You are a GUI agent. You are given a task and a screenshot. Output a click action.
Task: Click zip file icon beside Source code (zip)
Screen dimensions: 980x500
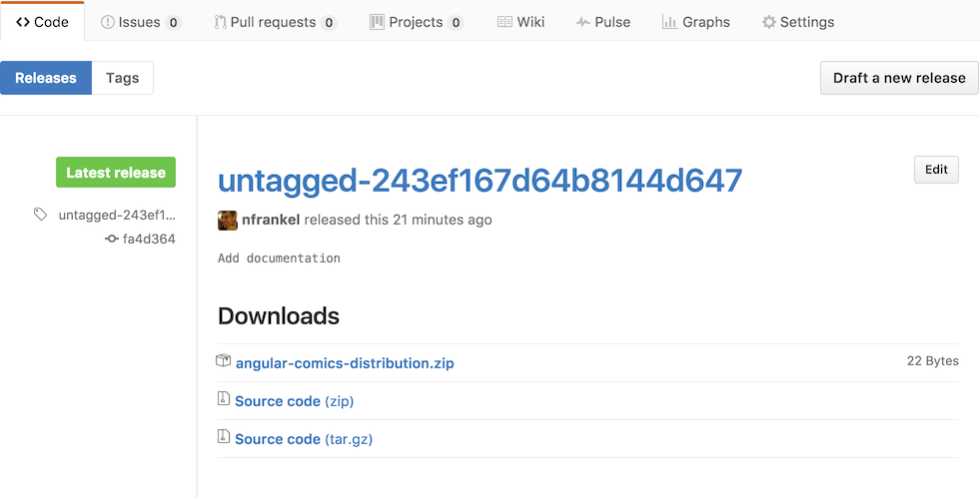(223, 399)
